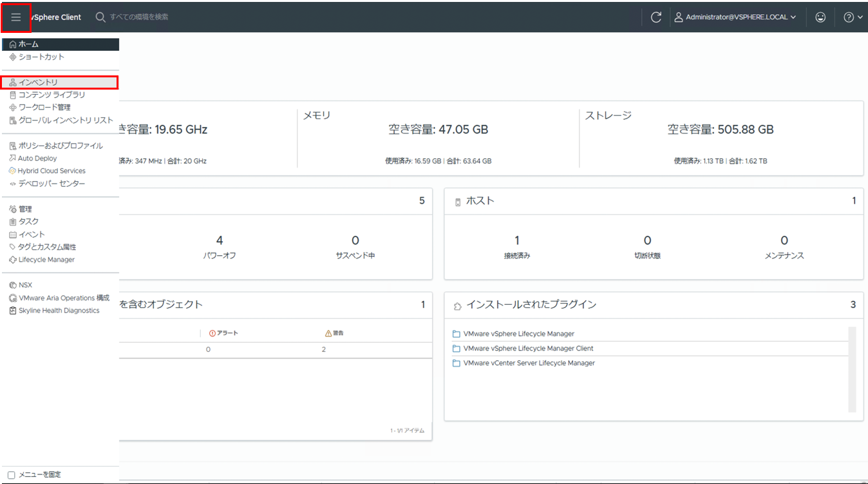This screenshot has width=868, height=484.
Task: Click the plugin list vertical scrollbar
Action: coord(853,369)
